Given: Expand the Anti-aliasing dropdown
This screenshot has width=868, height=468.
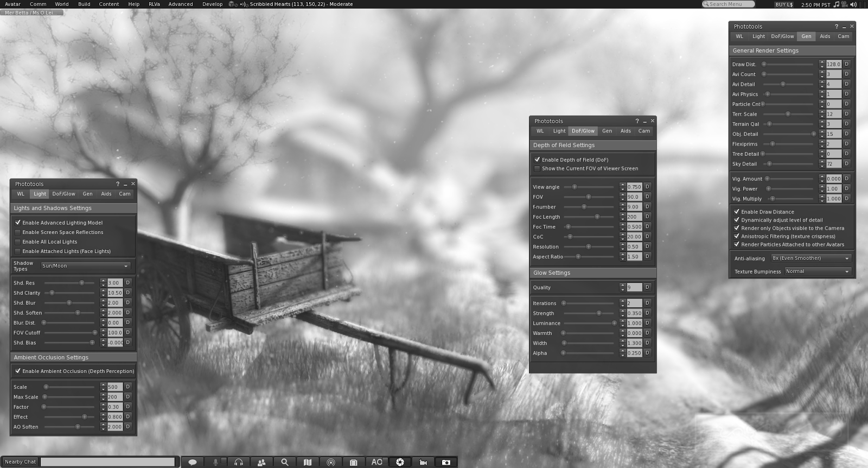Looking at the screenshot, I should [x=811, y=258].
